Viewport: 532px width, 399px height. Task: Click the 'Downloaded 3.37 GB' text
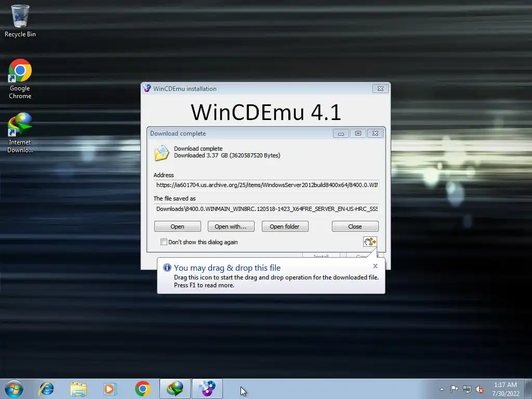click(227, 155)
